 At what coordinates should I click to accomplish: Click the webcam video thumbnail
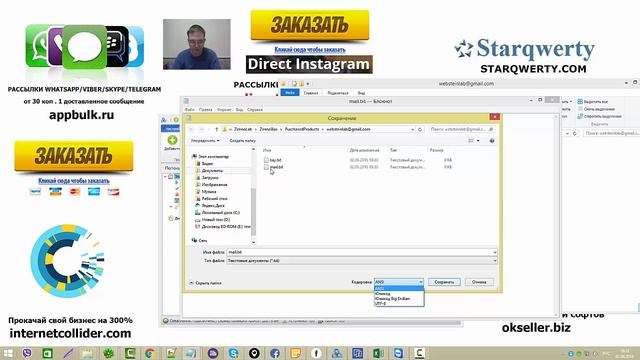click(197, 44)
